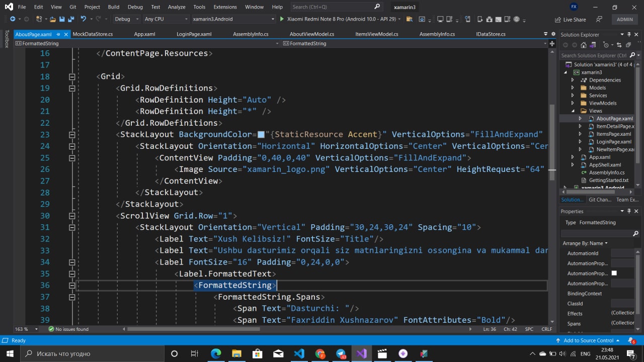Click the Navigate Backward arrow in the toolbar
The height and width of the screenshot is (362, 644).
pos(13,19)
